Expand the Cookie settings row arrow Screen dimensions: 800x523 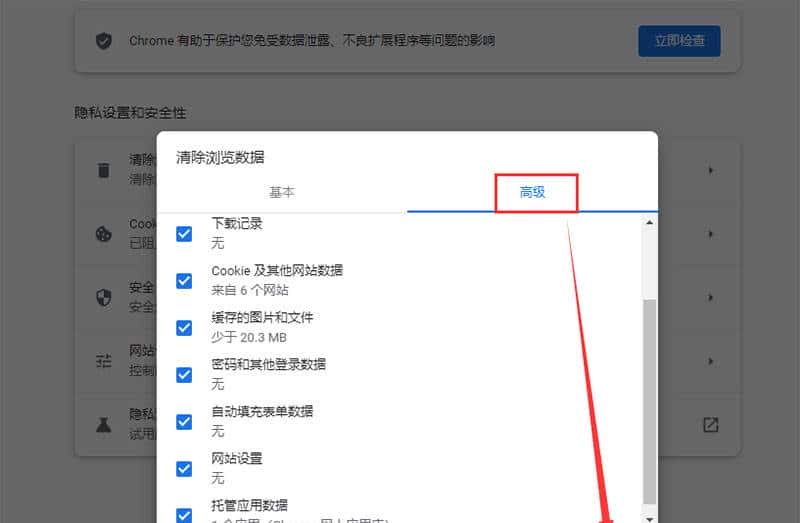(x=711, y=234)
